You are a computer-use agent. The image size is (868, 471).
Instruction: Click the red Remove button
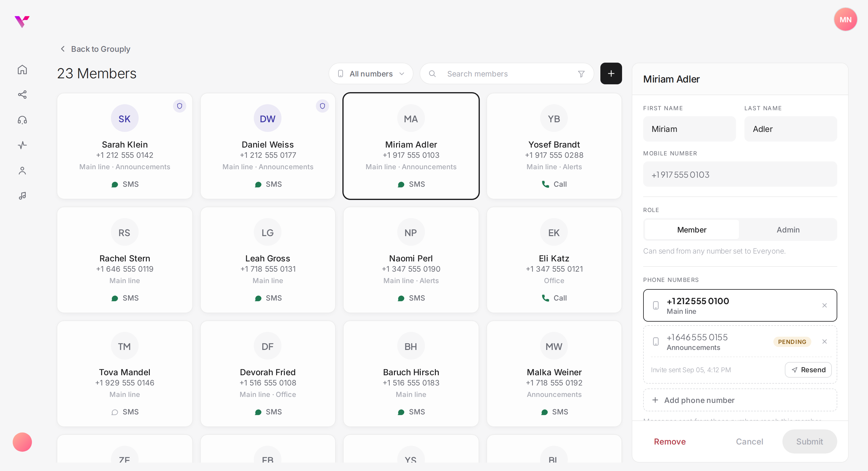point(669,441)
